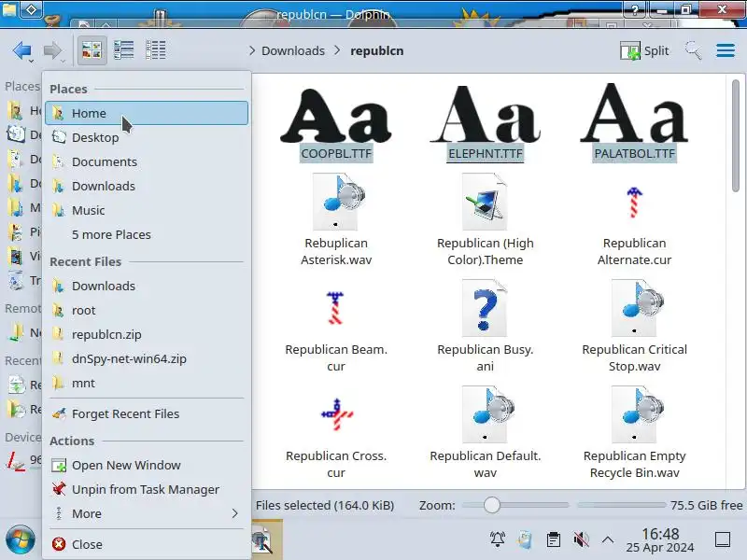Switch to Compact view mode
This screenshot has width=747, height=560.
click(124, 50)
